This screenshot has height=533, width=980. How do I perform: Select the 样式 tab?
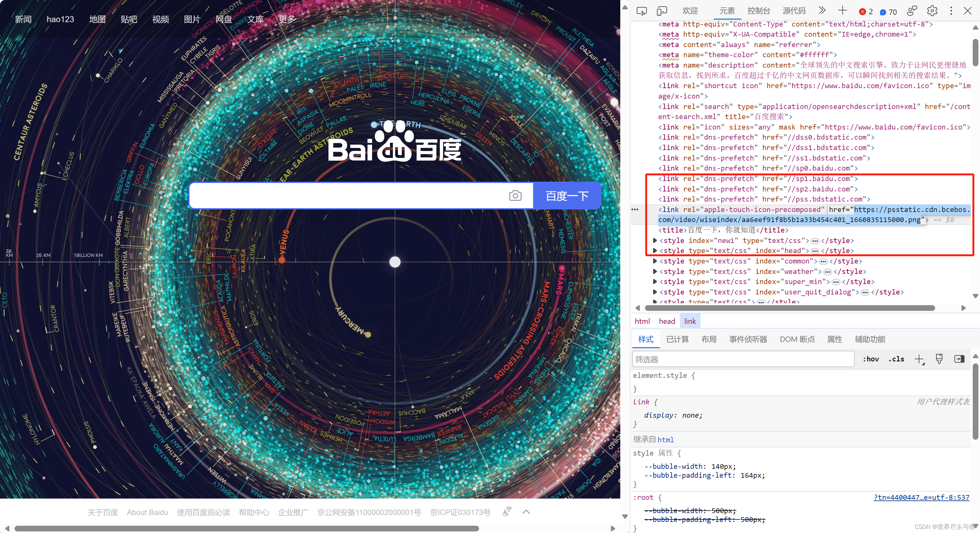pos(646,339)
